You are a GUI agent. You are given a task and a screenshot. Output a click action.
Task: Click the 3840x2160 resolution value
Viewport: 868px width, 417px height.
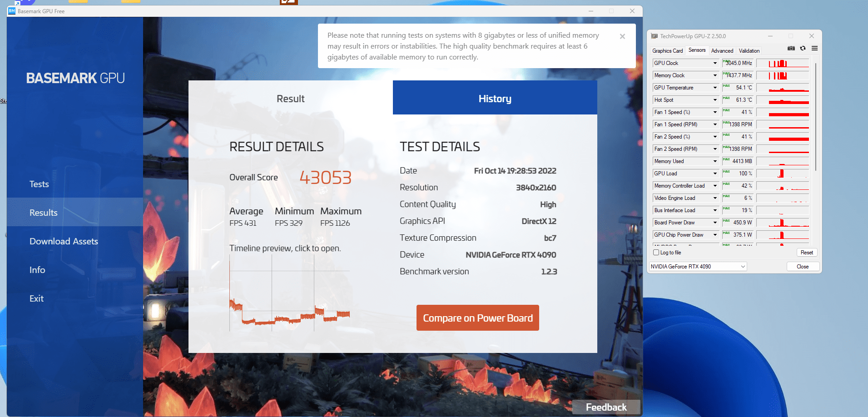536,188
